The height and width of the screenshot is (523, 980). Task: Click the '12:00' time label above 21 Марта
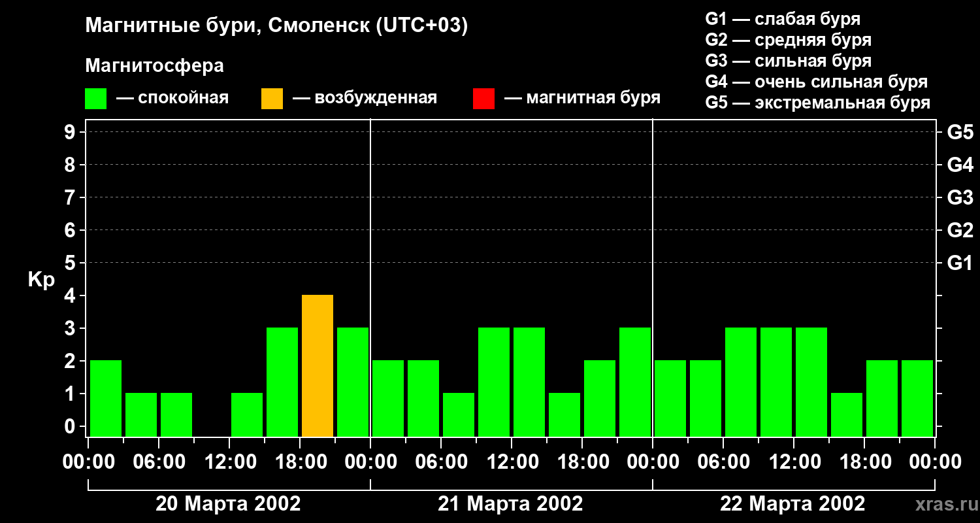512,462
